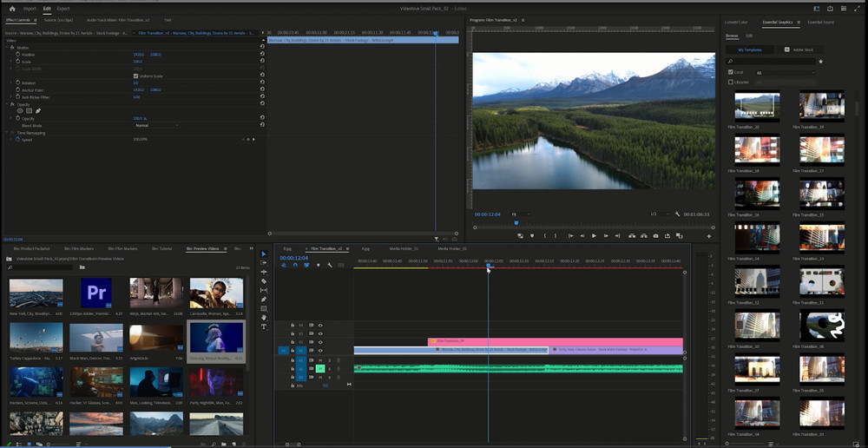Click Program Monitor playhead position marker

pyautogui.click(x=516, y=222)
